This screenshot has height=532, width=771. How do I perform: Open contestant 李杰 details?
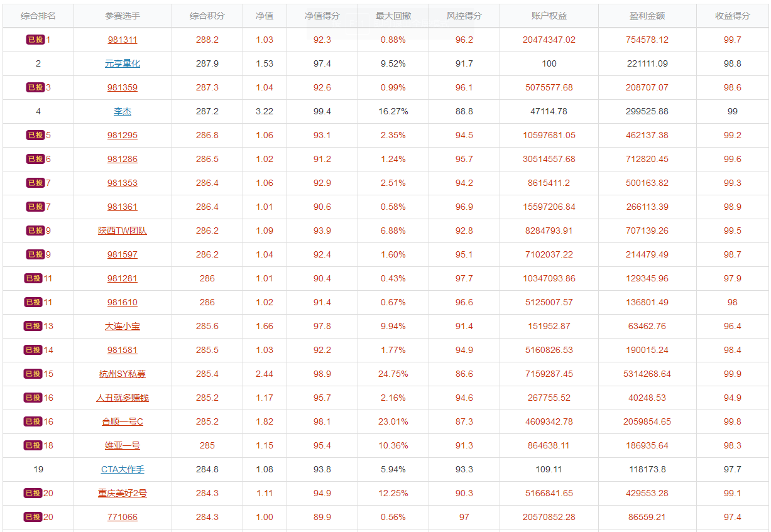coord(123,111)
